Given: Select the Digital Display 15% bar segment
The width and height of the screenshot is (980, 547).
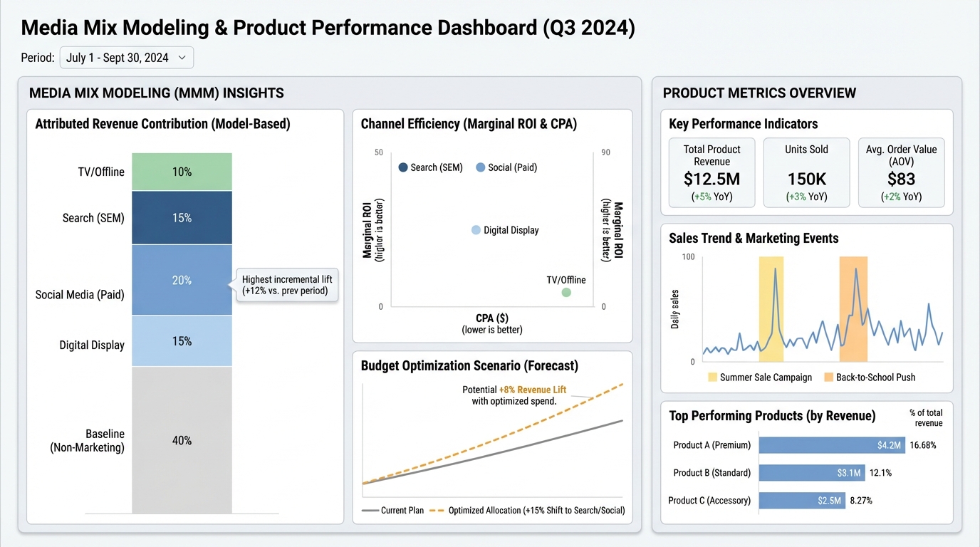Looking at the screenshot, I should pyautogui.click(x=182, y=341).
